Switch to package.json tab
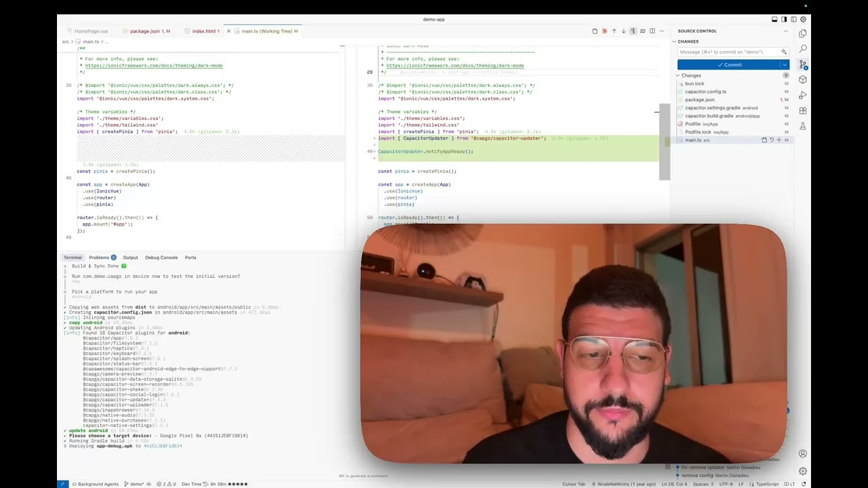 145,31
